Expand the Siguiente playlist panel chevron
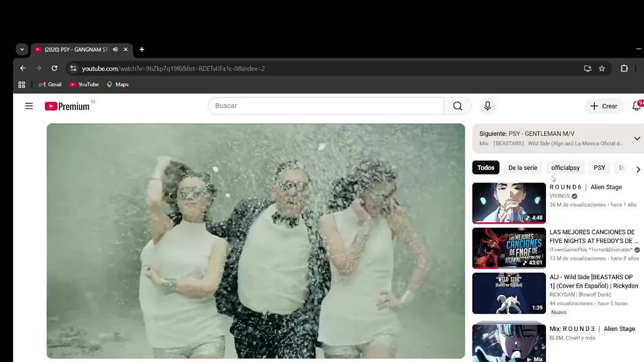Viewport: 644px width, 362px height. point(637,139)
